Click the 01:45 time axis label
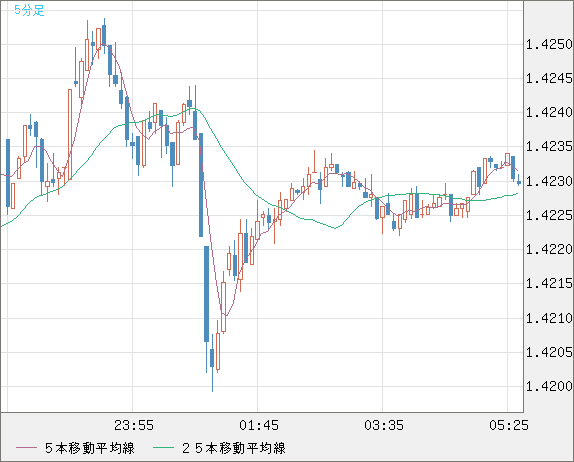Viewport: 574px width, 462px height. (259, 425)
